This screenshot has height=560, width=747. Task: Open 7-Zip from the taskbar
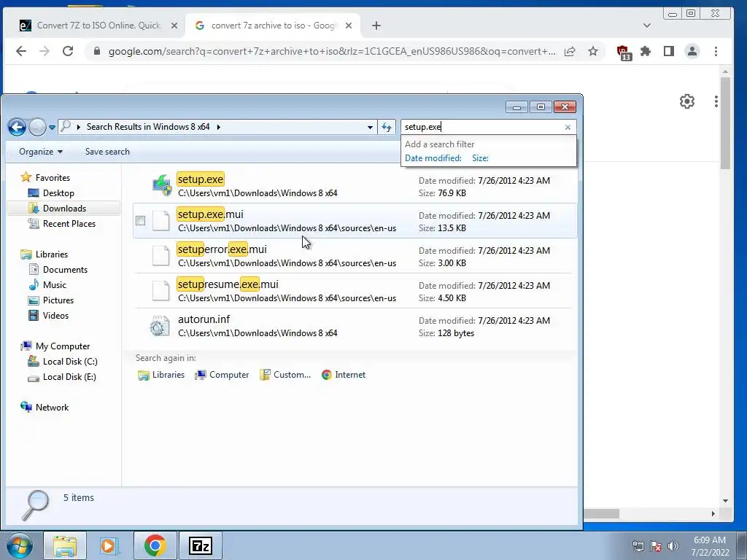pyautogui.click(x=200, y=545)
